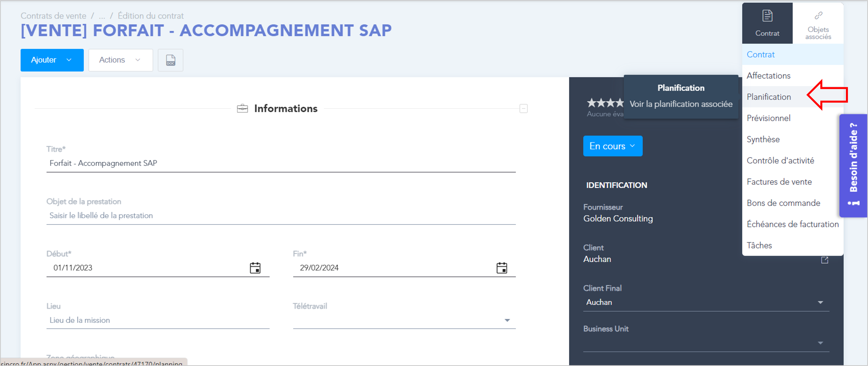Collapse the Informations section

pos(523,108)
